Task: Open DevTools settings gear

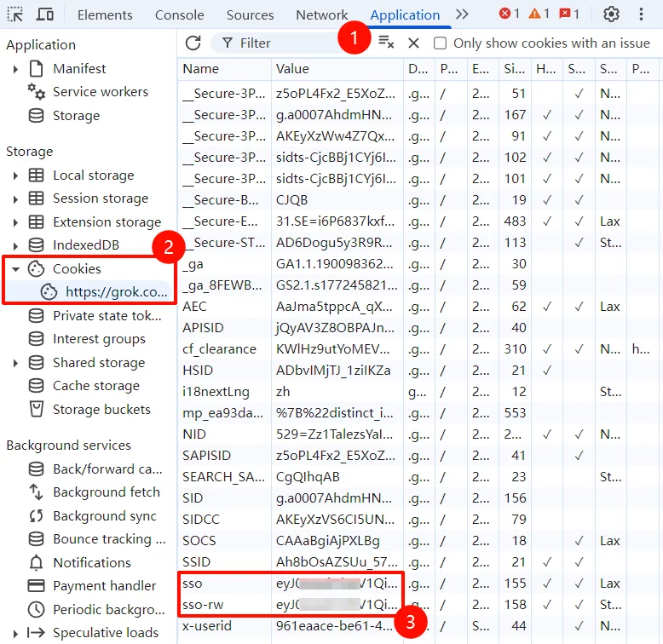Action: [611, 14]
